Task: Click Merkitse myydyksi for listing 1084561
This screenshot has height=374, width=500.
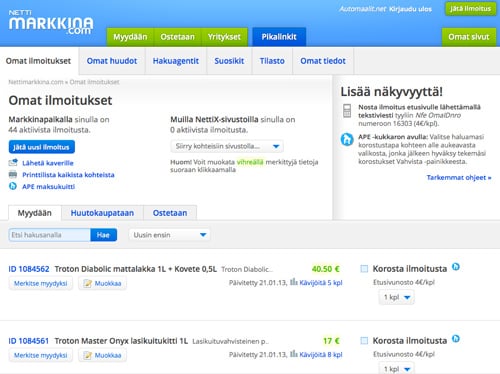Action: pos(41,355)
